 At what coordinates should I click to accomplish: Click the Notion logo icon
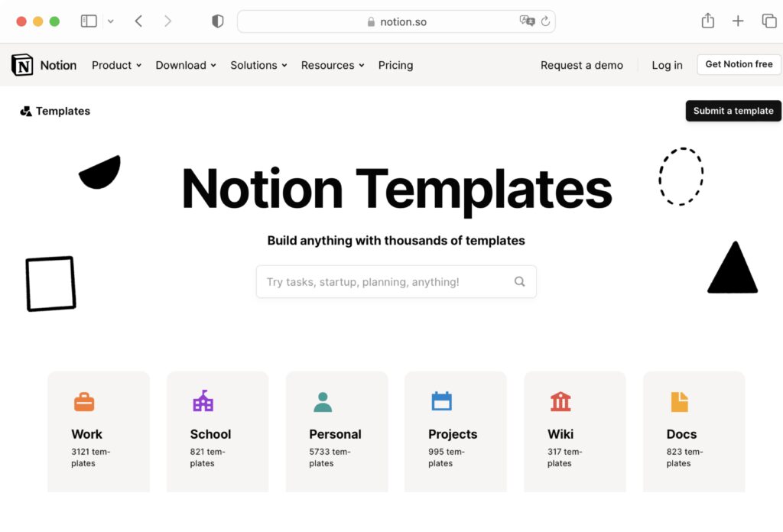[22, 65]
